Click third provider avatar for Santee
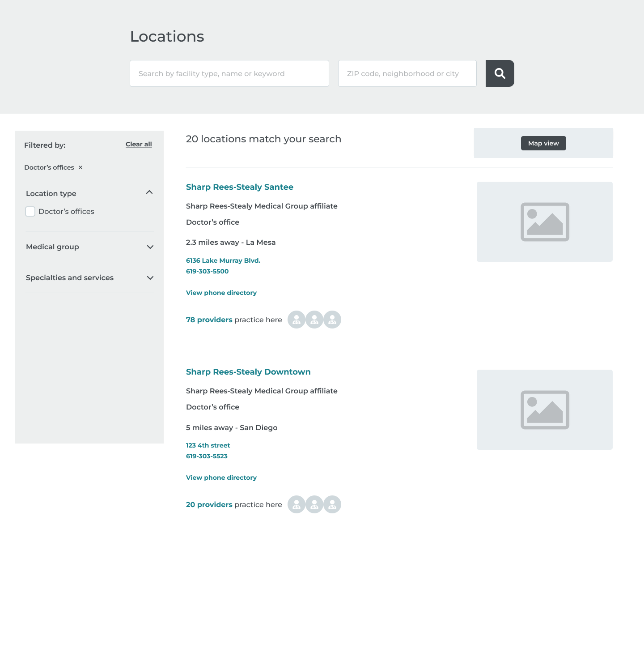 (x=332, y=320)
